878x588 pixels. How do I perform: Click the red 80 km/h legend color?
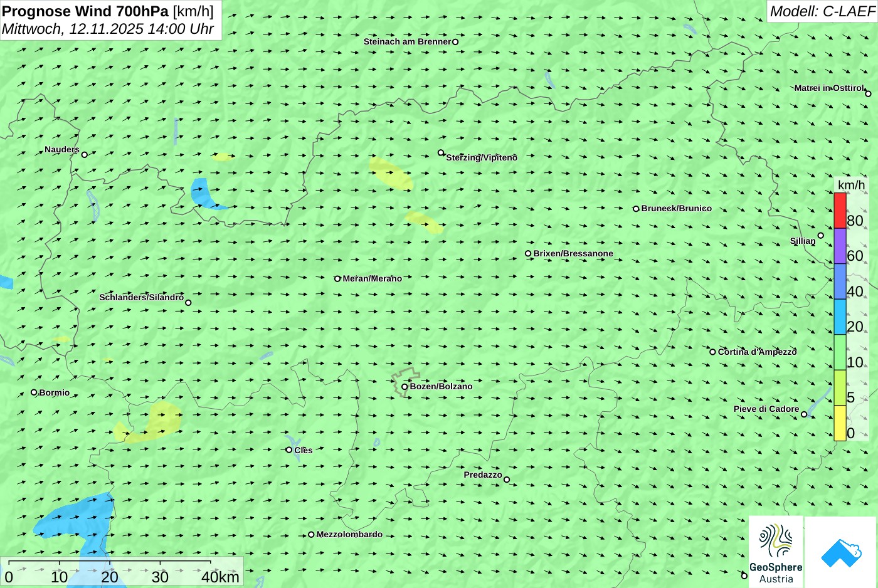point(840,211)
